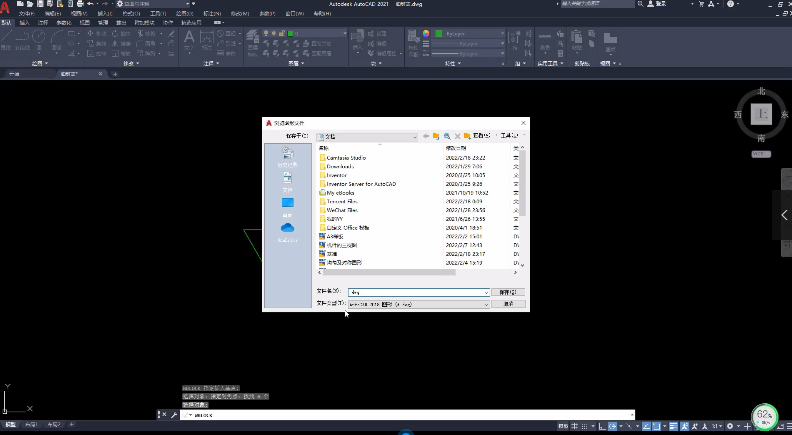Image resolution: width=792 pixels, height=435 pixels.
Task: Switch to the Insert ribbon tab
Action: [24, 22]
